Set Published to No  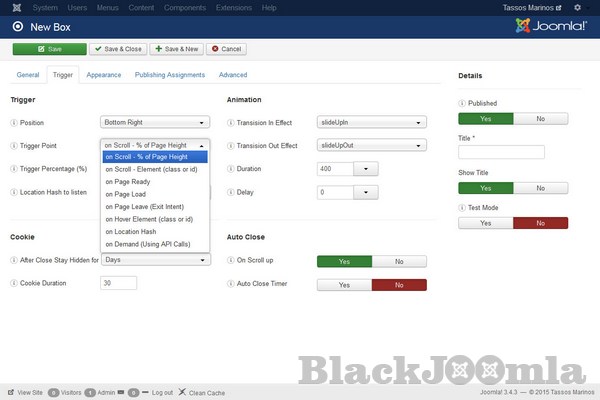point(541,118)
